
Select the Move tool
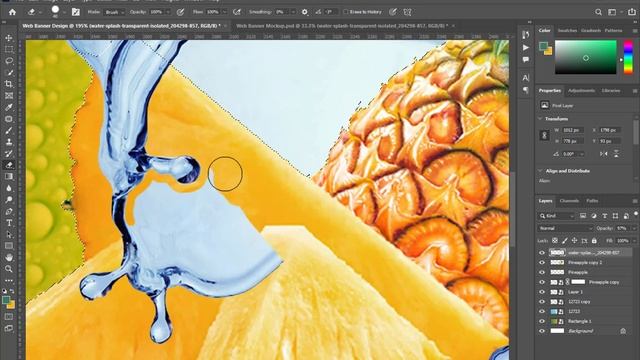(9, 38)
